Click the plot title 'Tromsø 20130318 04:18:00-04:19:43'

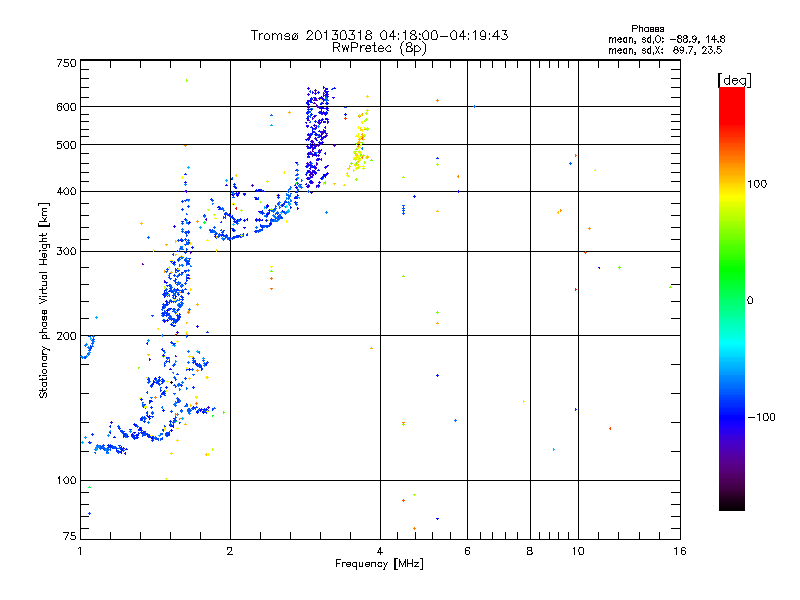coord(379,35)
